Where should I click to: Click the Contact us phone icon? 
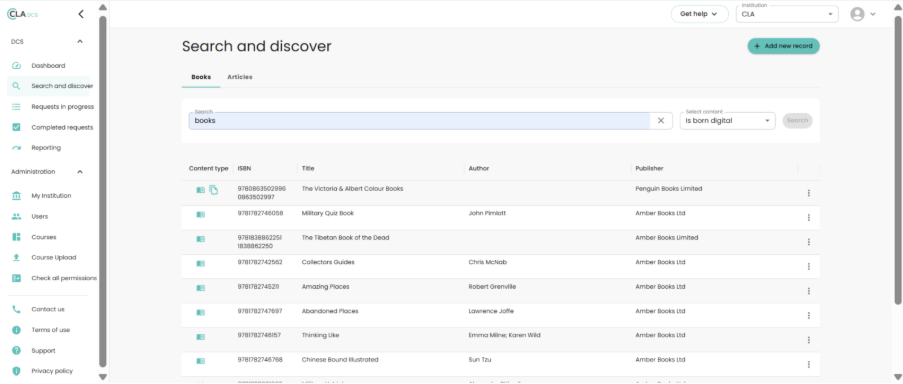coord(17,309)
